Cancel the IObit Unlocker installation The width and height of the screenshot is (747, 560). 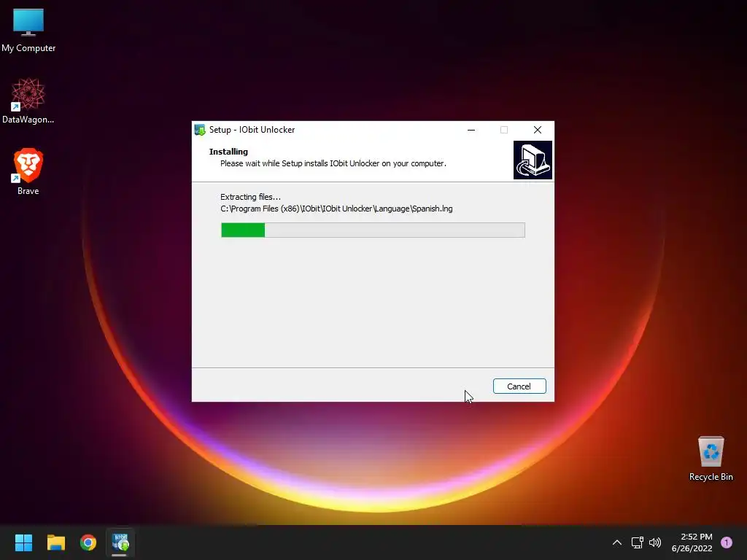pos(519,386)
